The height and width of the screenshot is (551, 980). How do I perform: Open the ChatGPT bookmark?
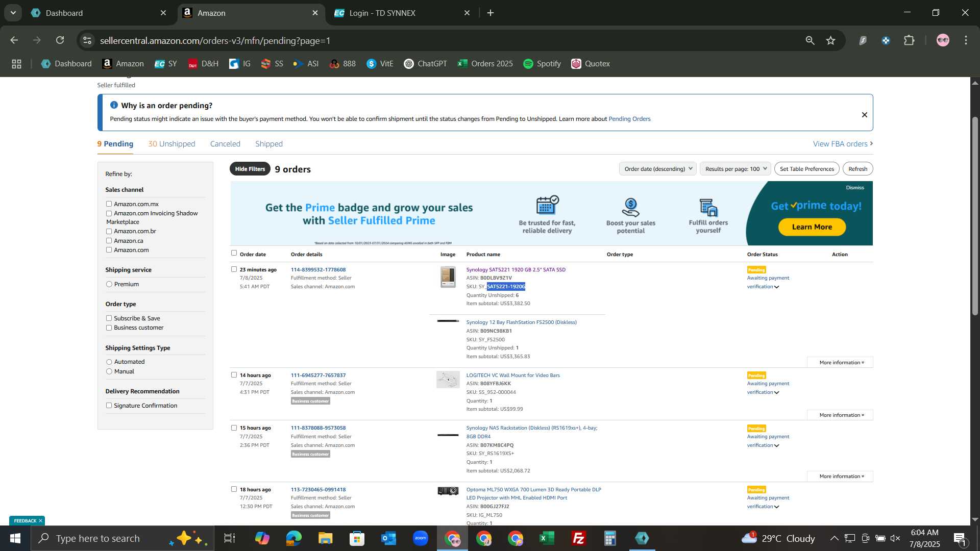[425, 64]
